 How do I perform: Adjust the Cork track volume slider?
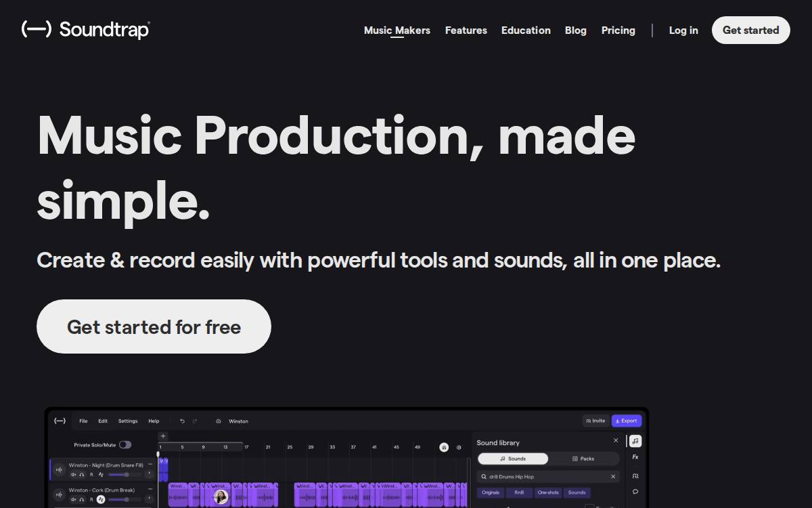(125, 499)
